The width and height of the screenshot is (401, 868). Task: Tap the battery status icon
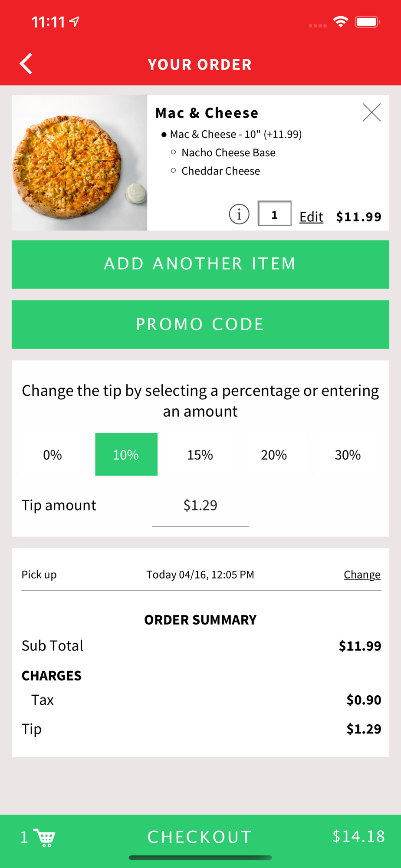[367, 22]
